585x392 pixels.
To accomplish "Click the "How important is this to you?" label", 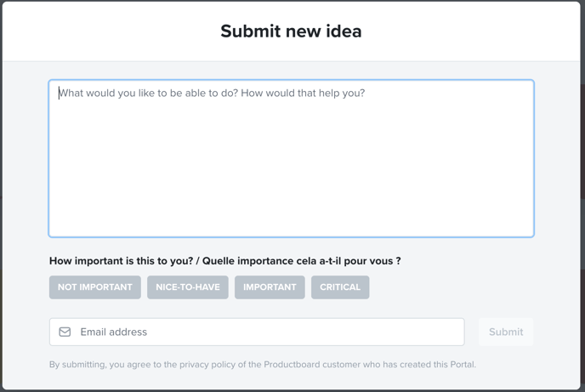I will [x=122, y=261].
